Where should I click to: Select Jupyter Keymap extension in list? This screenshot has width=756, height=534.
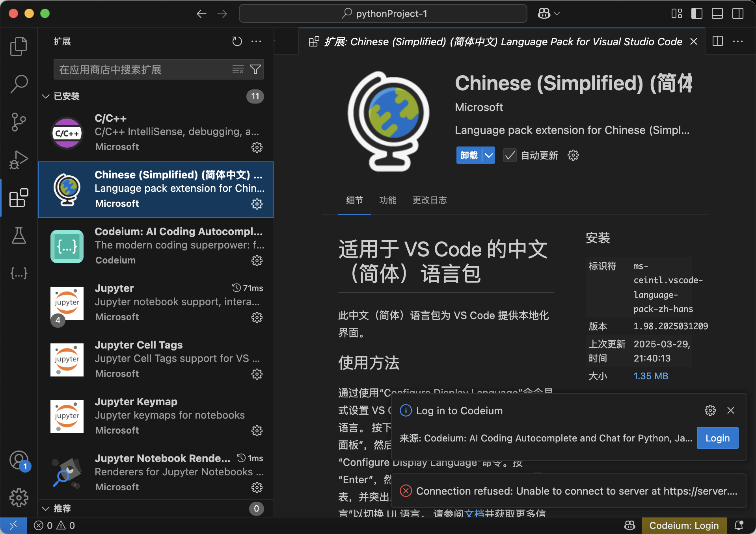click(x=156, y=416)
